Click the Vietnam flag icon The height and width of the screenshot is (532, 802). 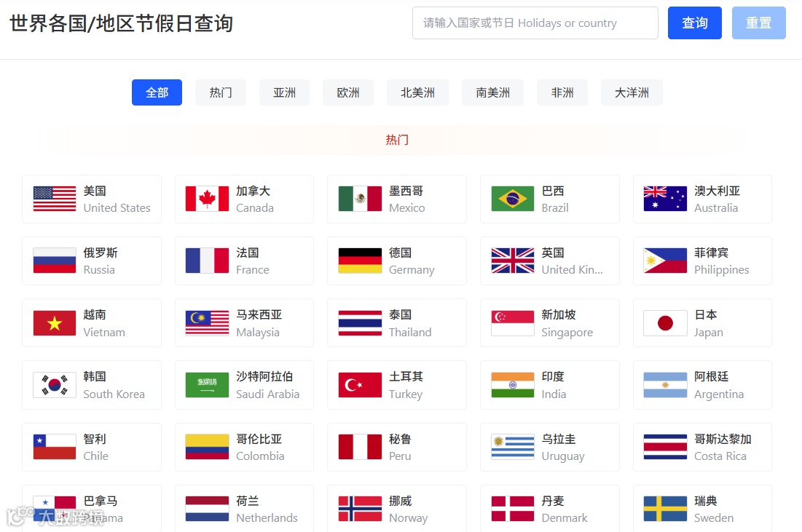[x=54, y=323]
